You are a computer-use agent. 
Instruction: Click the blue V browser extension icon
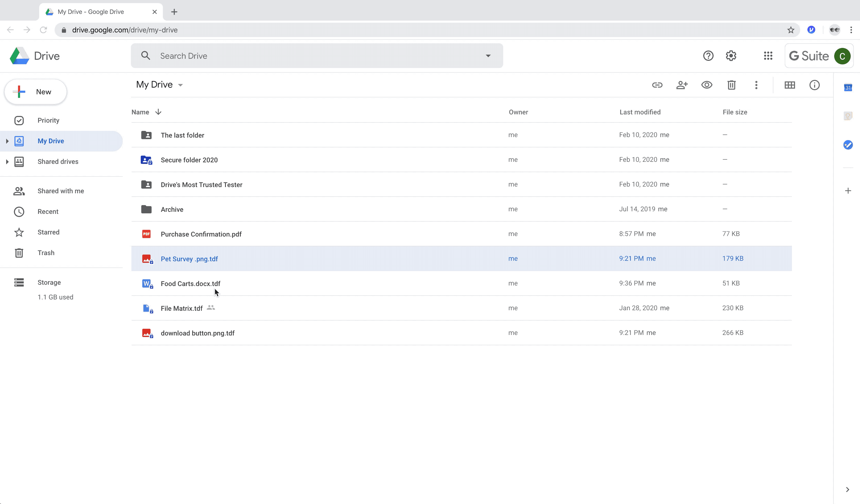pos(811,30)
